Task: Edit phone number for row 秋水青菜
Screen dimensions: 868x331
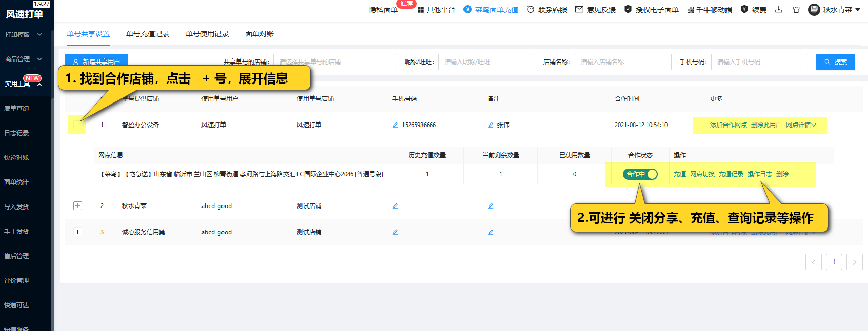Action: tap(395, 206)
